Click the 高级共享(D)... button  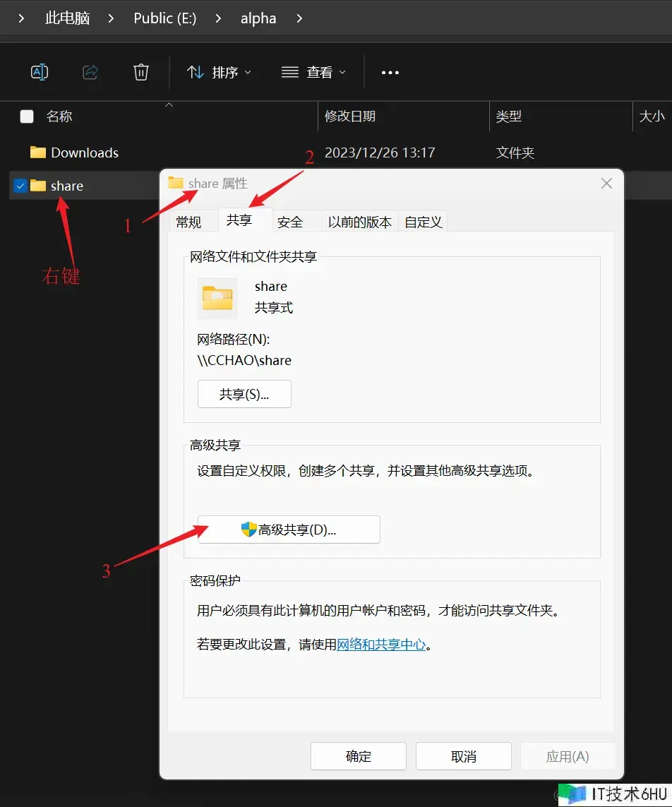[289, 530]
